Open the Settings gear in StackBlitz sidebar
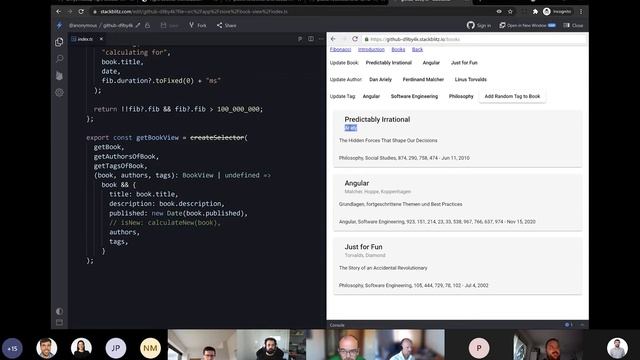This screenshot has height=360, width=640. (x=59, y=92)
